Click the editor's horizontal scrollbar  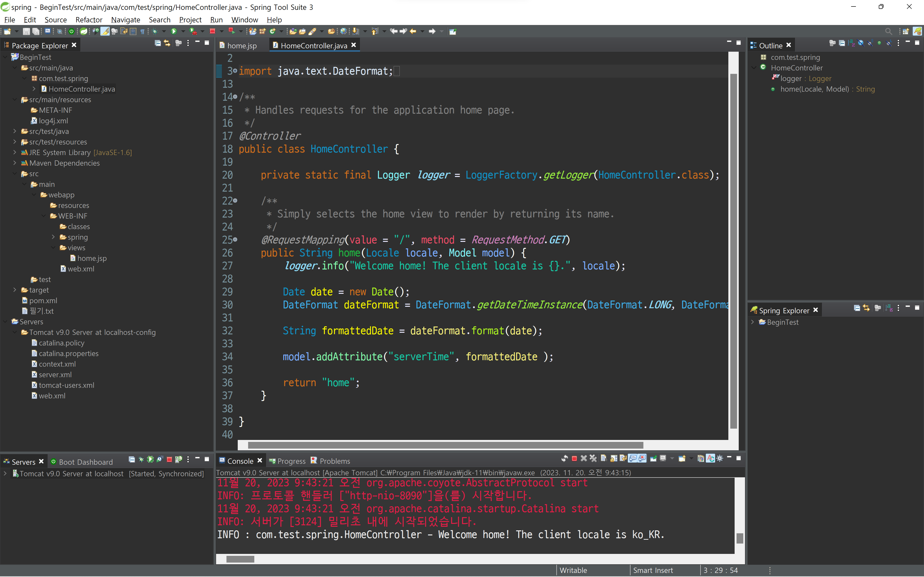445,445
